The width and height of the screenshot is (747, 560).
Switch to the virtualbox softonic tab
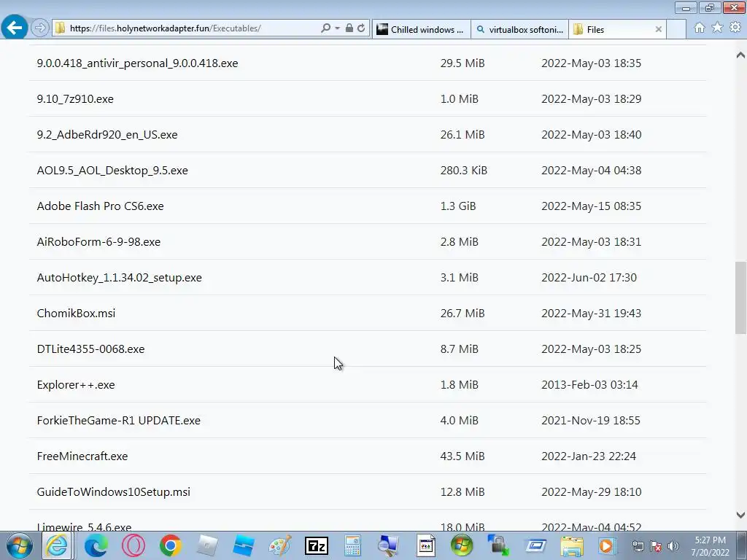click(519, 29)
